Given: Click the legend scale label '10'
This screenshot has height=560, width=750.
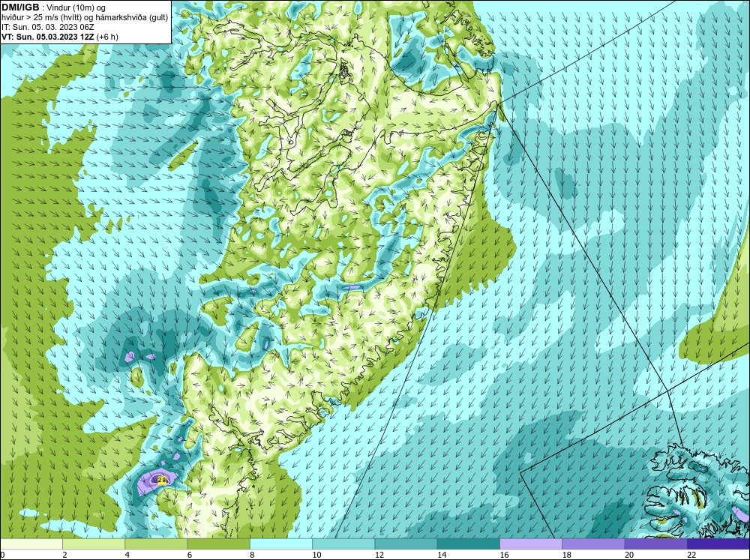Looking at the screenshot, I should click(316, 554).
